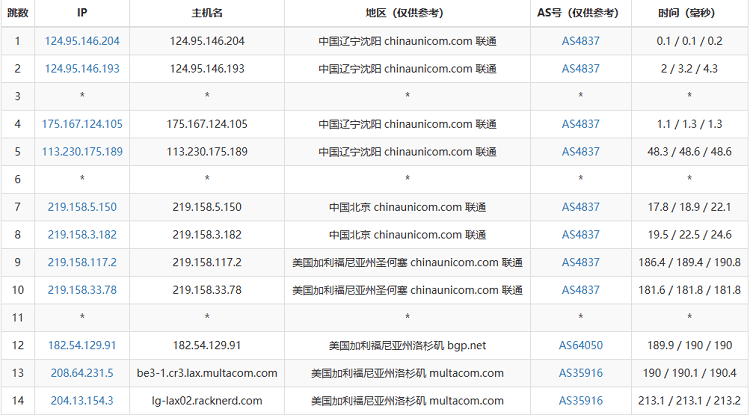Select hostname lg-lax02.racknerd.com

[207, 401]
